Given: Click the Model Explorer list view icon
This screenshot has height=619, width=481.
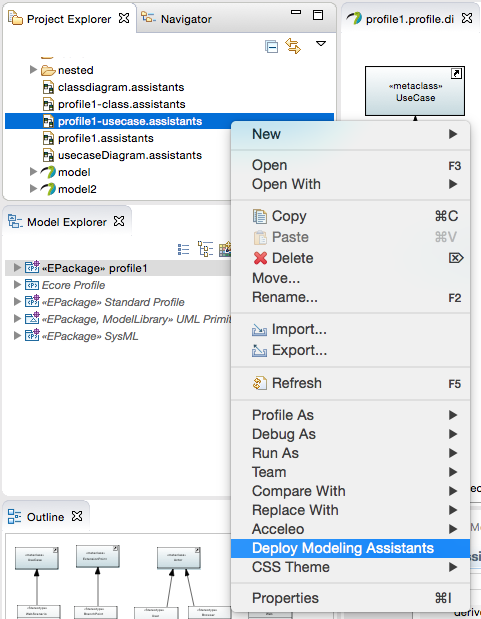Looking at the screenshot, I should tap(184, 249).
